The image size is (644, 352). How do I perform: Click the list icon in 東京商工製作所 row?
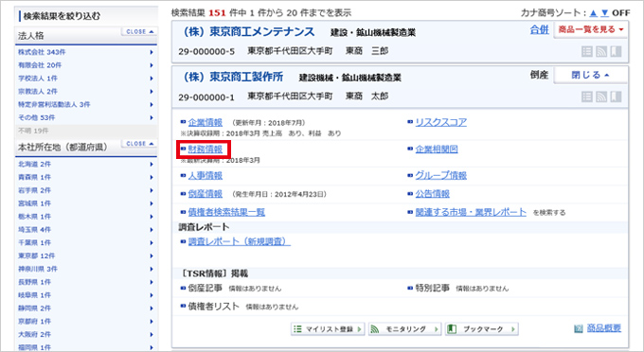(587, 97)
